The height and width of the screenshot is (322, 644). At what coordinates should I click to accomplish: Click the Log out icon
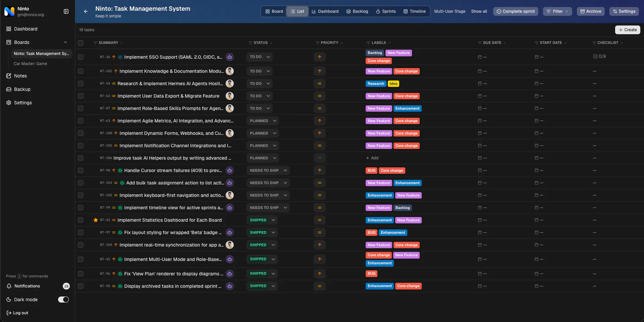point(9,313)
